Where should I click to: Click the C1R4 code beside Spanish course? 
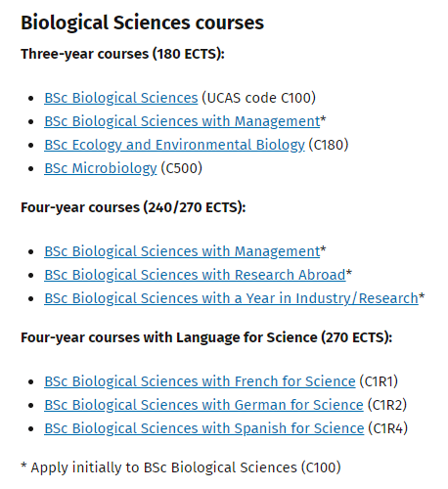(387, 428)
